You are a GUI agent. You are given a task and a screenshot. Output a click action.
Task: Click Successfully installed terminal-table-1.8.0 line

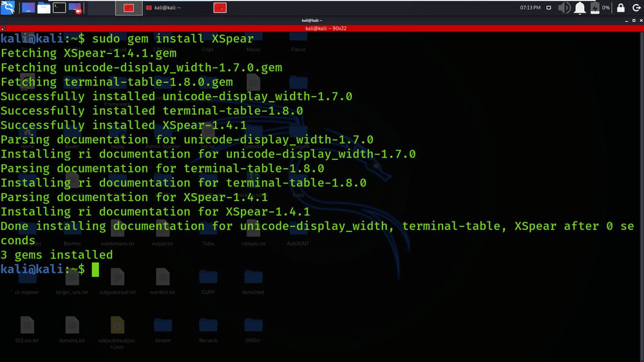[151, 111]
